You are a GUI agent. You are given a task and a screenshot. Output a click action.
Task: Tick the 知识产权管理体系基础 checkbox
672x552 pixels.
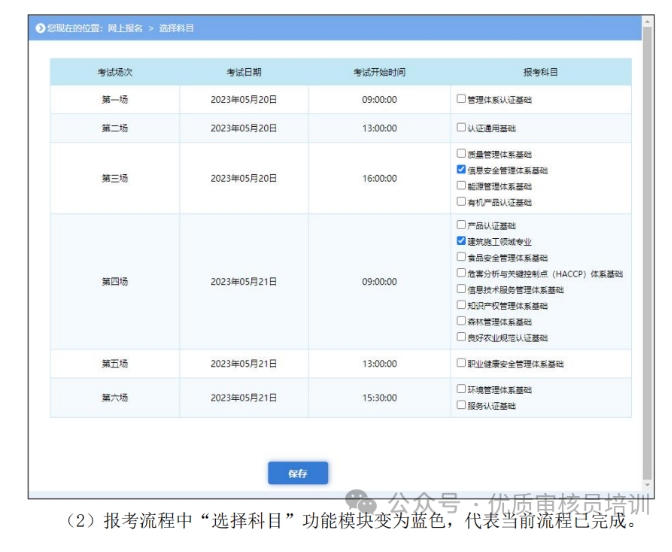[461, 305]
